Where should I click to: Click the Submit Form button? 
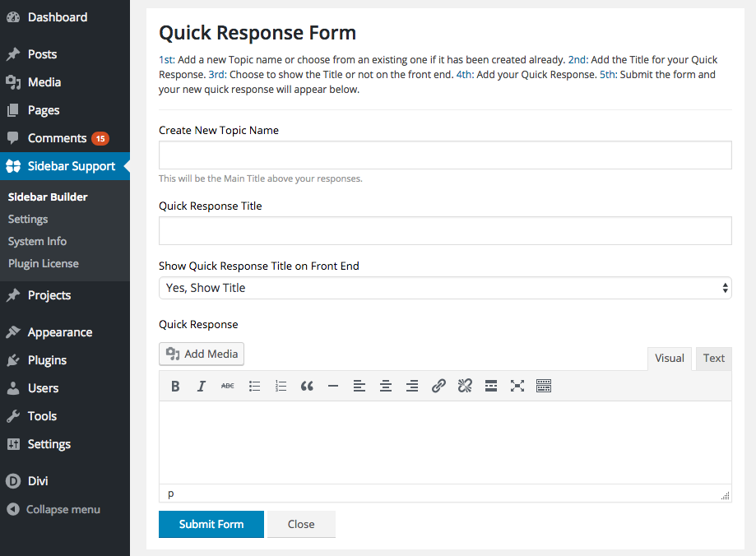[x=211, y=524]
